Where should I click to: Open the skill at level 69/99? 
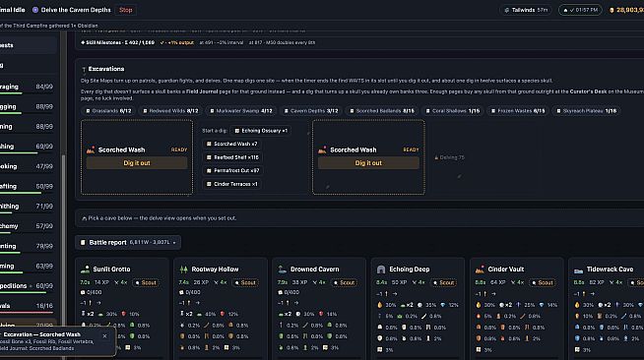(x=27, y=147)
